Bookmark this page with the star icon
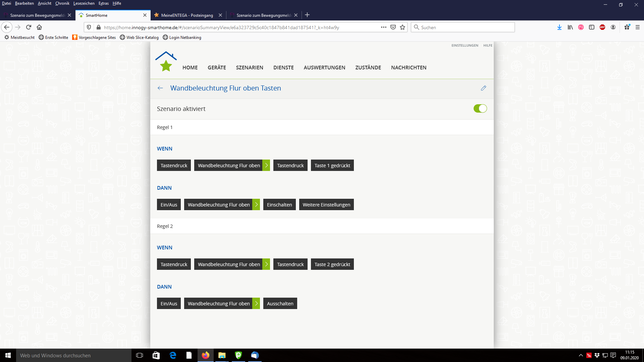 pos(402,27)
